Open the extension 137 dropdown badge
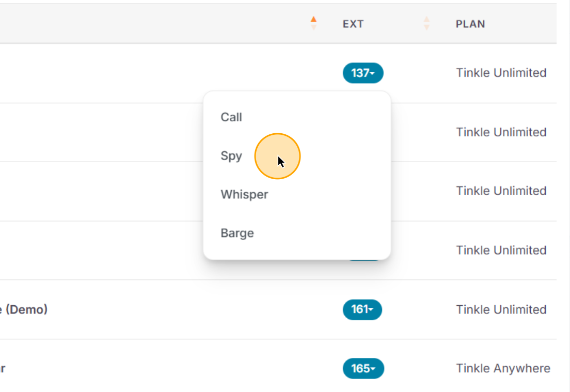 click(363, 73)
